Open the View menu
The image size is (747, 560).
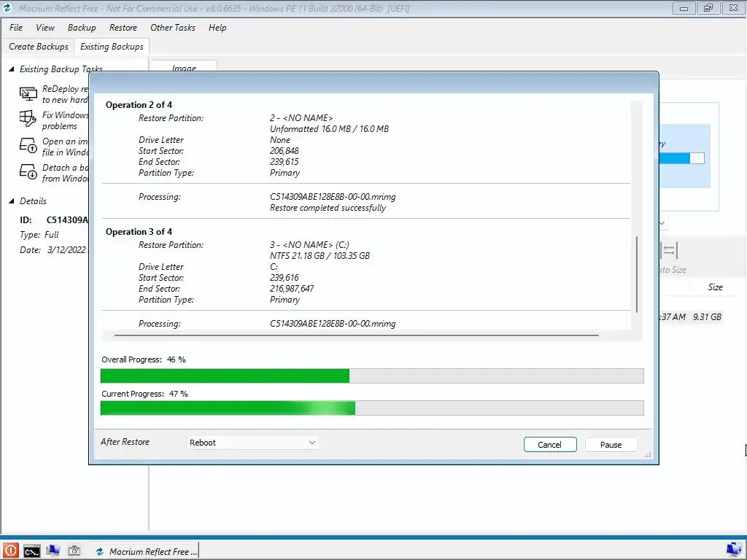tap(44, 28)
